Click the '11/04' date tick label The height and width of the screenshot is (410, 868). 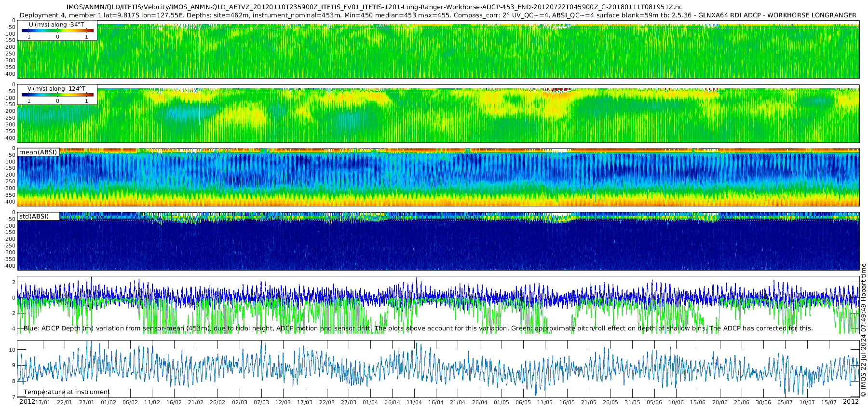(414, 402)
